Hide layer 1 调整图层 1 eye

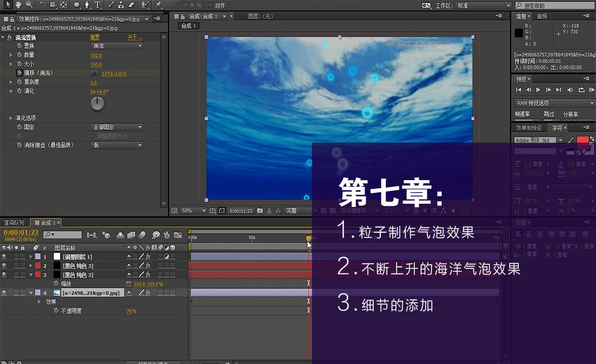[4, 256]
